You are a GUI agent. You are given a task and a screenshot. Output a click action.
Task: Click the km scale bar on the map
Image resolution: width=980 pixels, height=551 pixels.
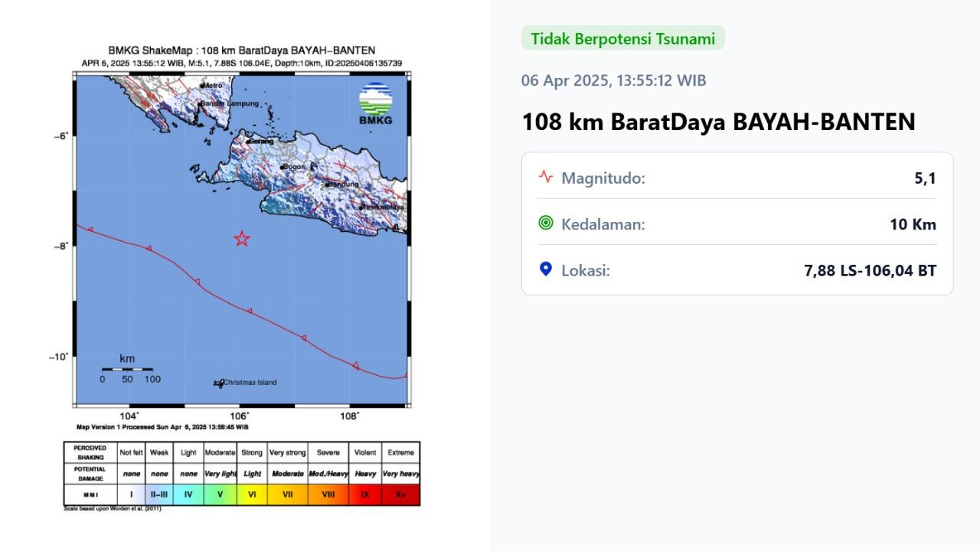click(x=128, y=370)
